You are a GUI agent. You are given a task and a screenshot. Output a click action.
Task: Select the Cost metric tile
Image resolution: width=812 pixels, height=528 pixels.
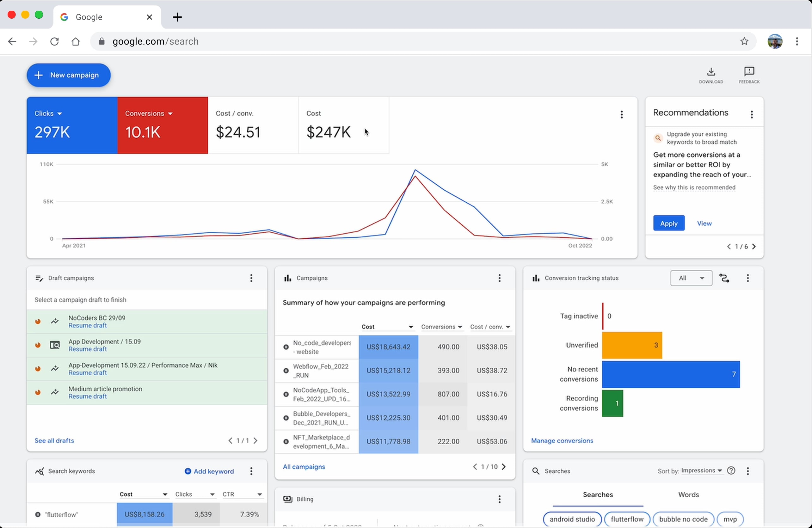click(344, 125)
